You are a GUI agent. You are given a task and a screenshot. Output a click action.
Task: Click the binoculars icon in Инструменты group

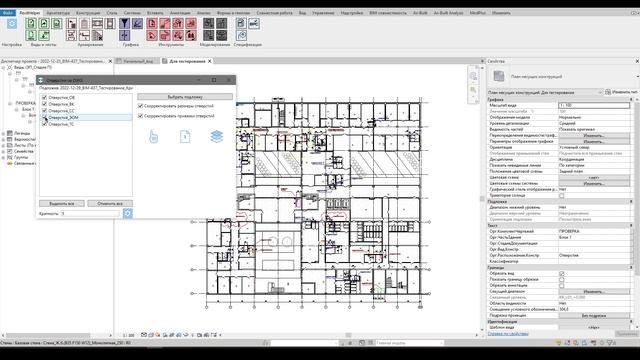click(191, 36)
